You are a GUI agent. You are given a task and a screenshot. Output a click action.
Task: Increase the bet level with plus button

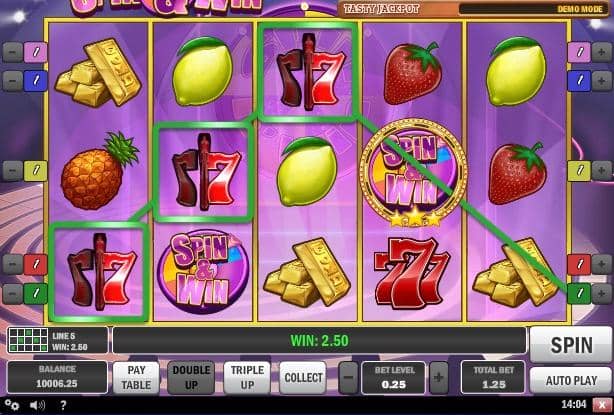(x=439, y=378)
